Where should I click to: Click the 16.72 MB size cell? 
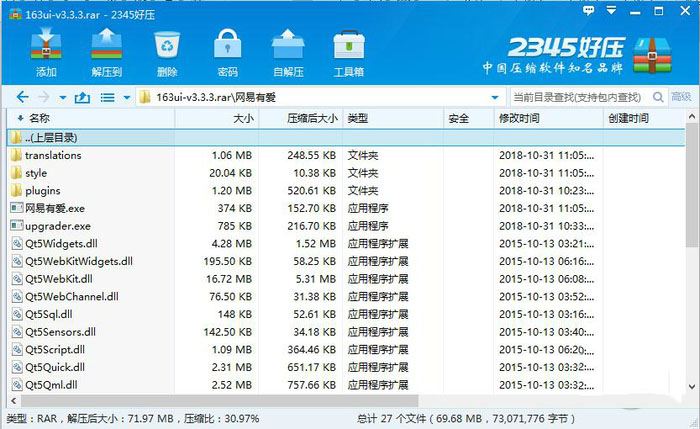pyautogui.click(x=229, y=279)
